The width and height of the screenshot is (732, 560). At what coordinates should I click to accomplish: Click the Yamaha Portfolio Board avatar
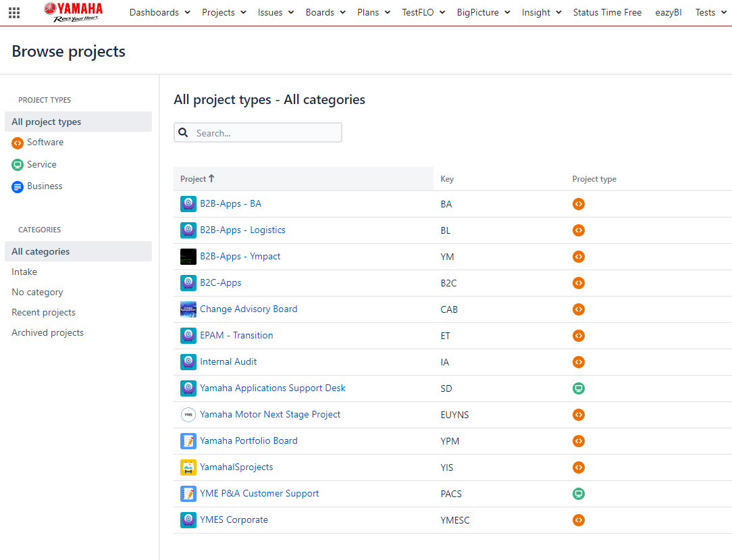tap(188, 441)
